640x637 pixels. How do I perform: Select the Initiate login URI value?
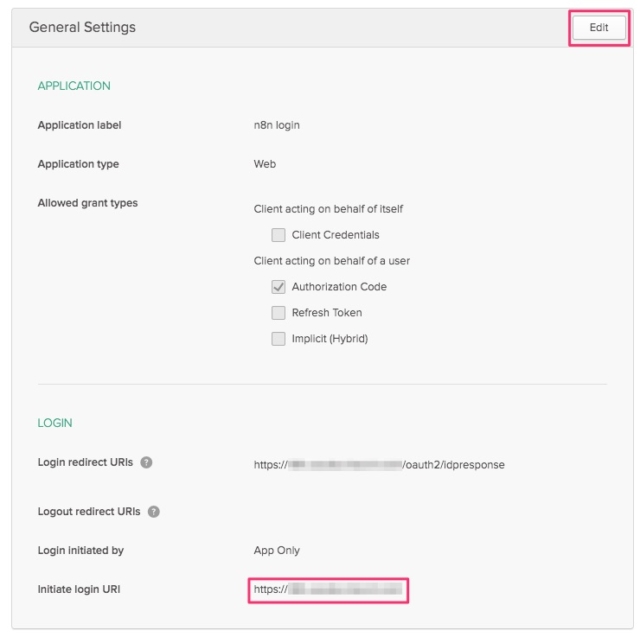tap(328, 590)
